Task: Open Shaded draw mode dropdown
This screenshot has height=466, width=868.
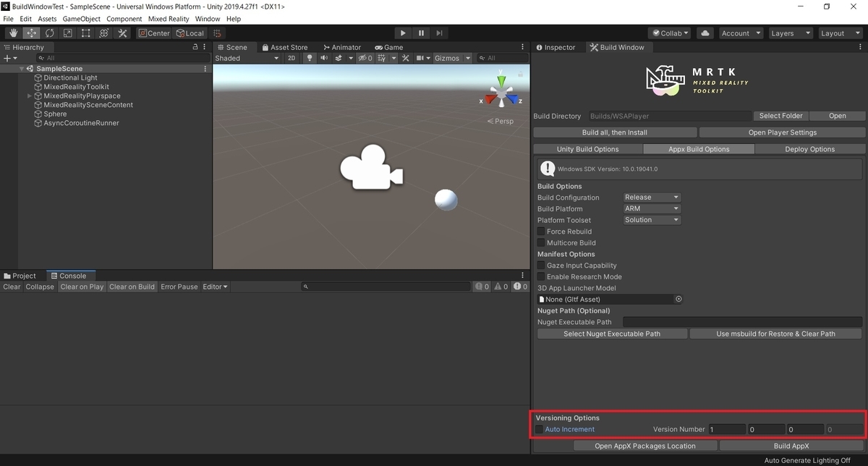Action: (x=246, y=58)
